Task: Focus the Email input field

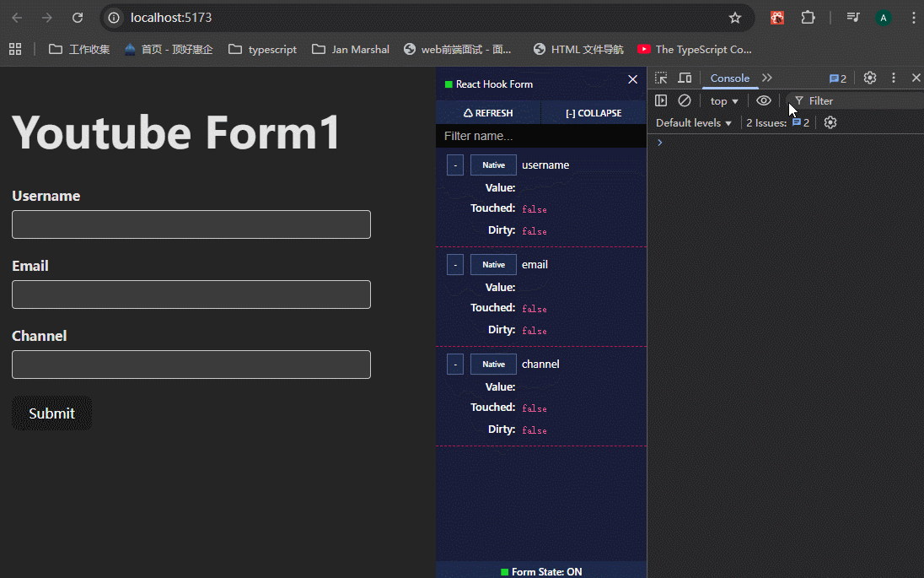Action: 191,294
